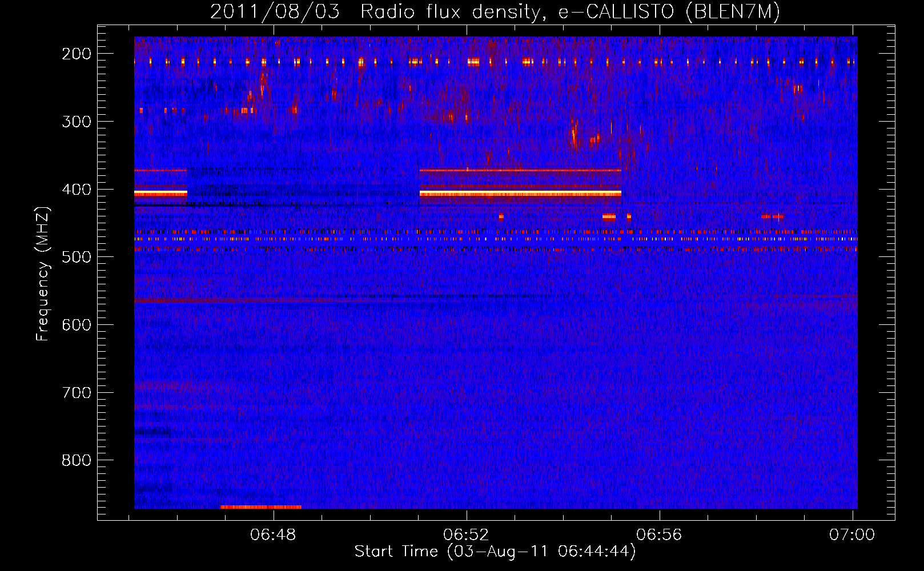Click the red strip at the spectrogram's bottom edge

click(261, 506)
